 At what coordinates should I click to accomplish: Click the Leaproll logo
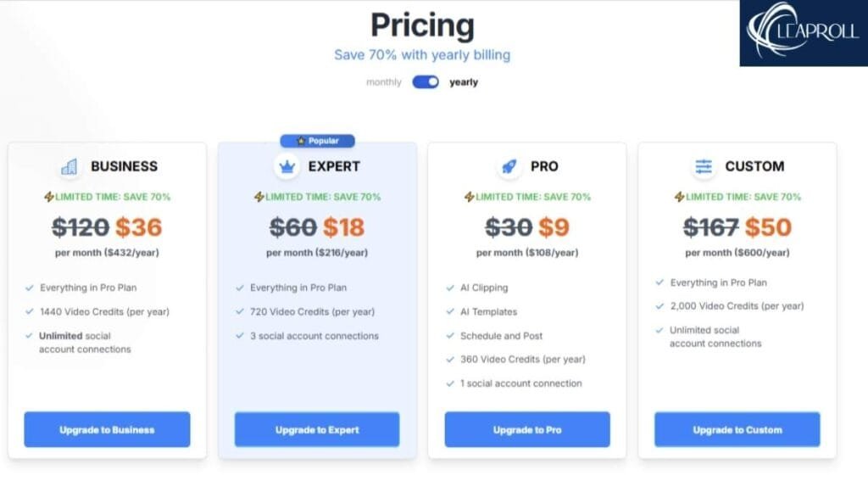[x=802, y=33]
